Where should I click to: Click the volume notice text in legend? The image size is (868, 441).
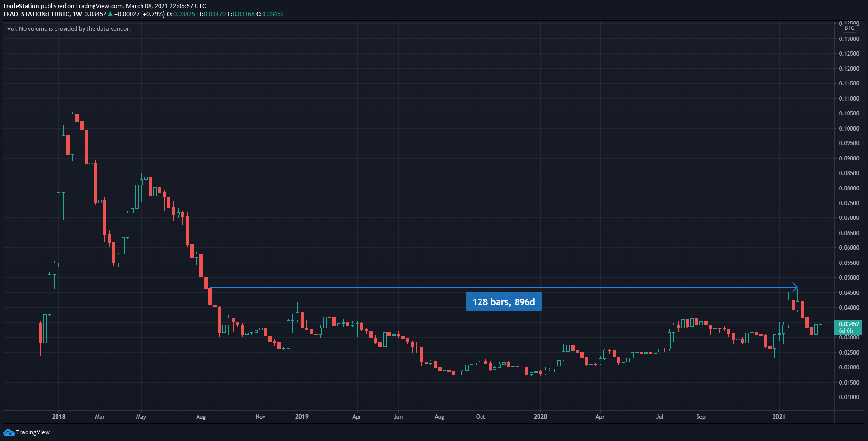coord(69,29)
